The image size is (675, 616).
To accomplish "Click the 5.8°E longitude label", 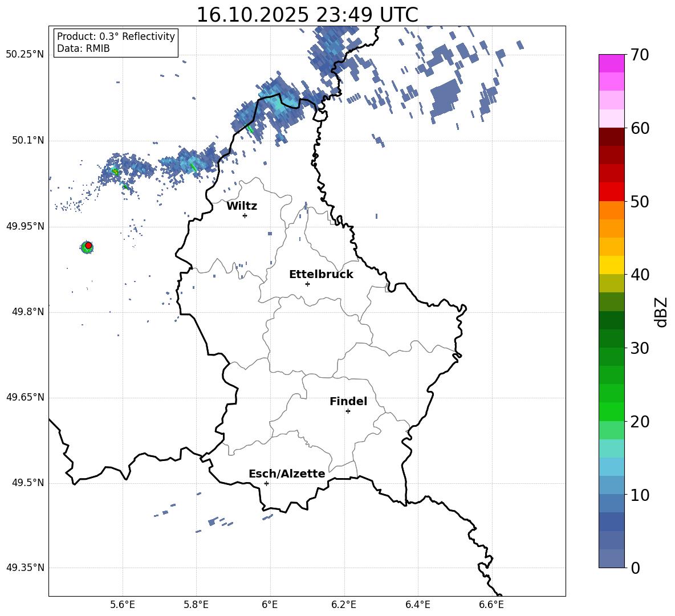I will point(196,605).
